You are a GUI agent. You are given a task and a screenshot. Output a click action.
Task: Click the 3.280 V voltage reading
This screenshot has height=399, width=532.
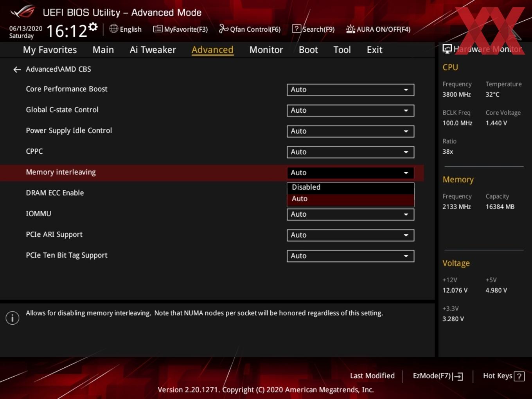(x=453, y=319)
